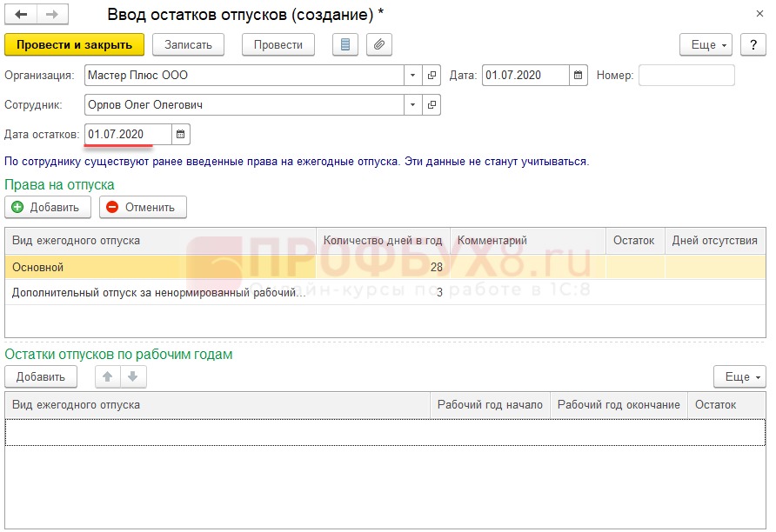776x532 pixels.
Task: Click the forward navigation arrow
Action: click(x=51, y=15)
